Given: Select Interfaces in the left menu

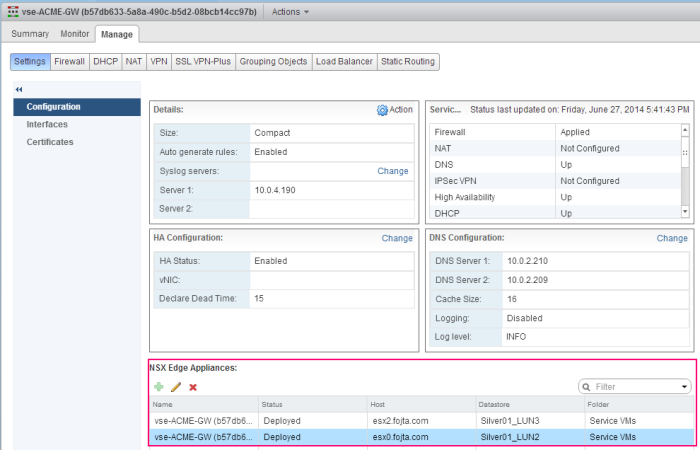Looking at the screenshot, I should pos(77,125).
